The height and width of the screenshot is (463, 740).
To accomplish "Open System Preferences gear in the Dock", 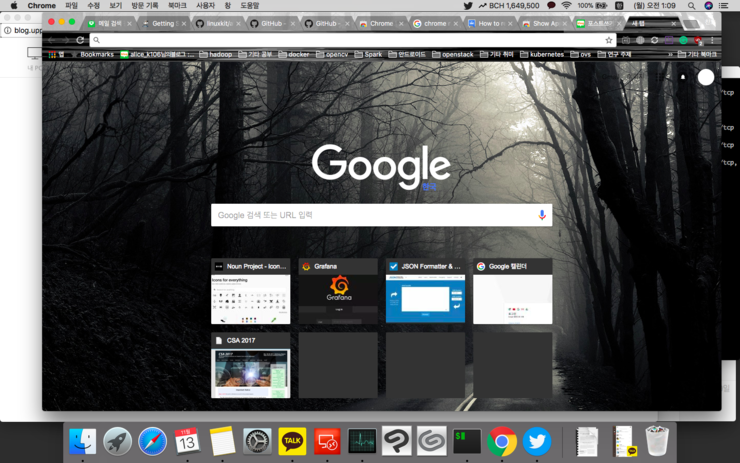I will click(x=257, y=441).
